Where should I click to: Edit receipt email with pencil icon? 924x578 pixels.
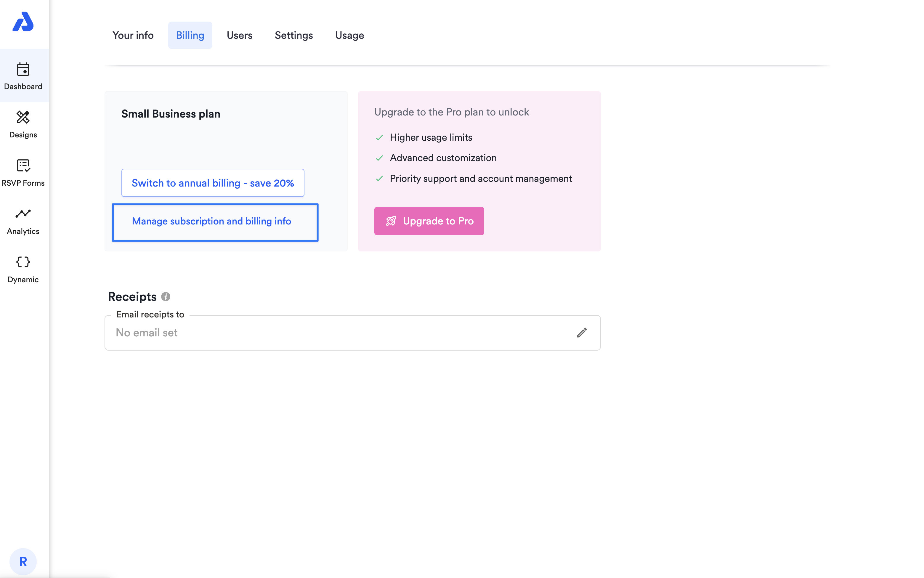(x=581, y=333)
